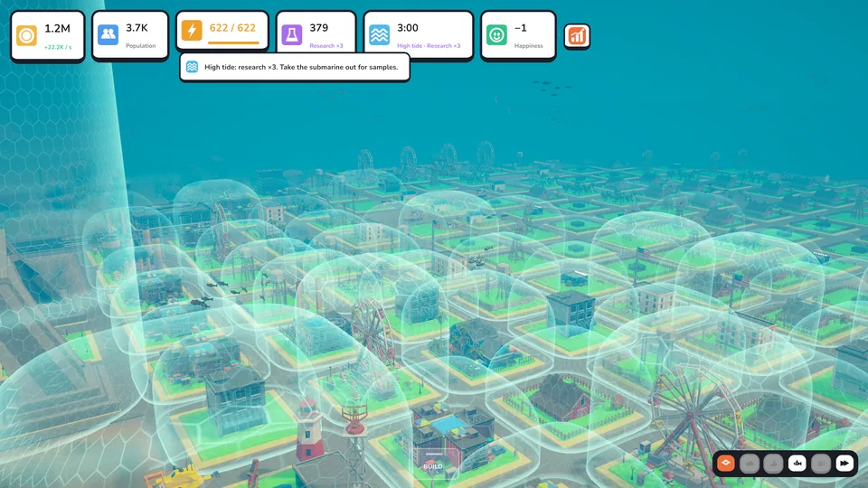Click the blue population people icon
The height and width of the screenshot is (488, 868).
coord(108,34)
